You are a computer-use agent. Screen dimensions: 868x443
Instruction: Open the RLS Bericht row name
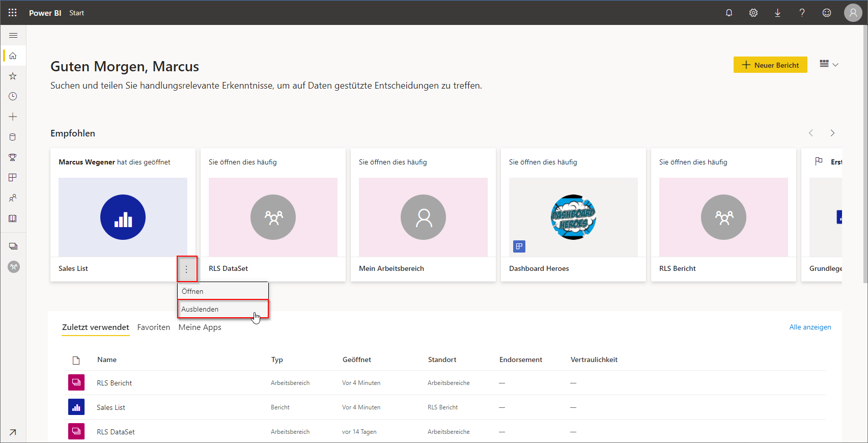pyautogui.click(x=115, y=383)
